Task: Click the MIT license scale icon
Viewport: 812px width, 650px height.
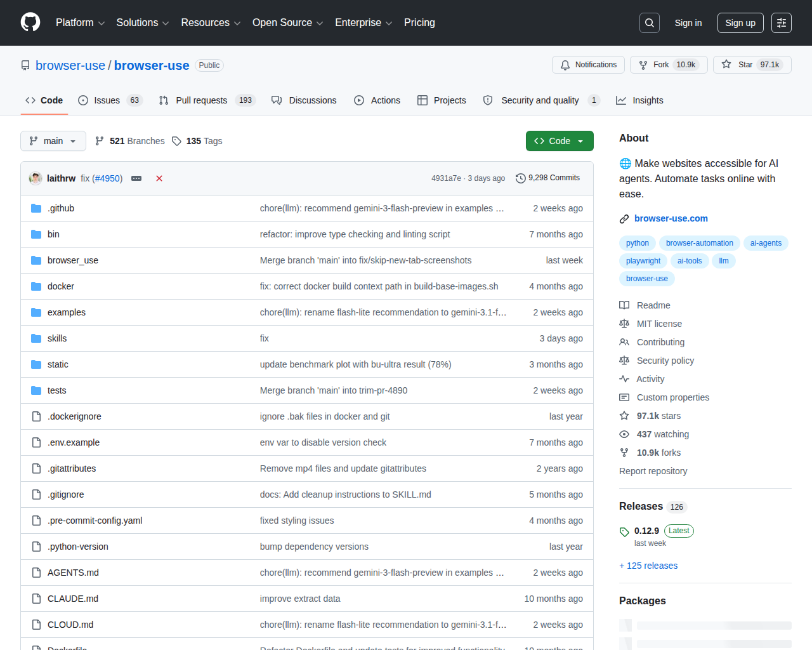Action: (x=624, y=324)
